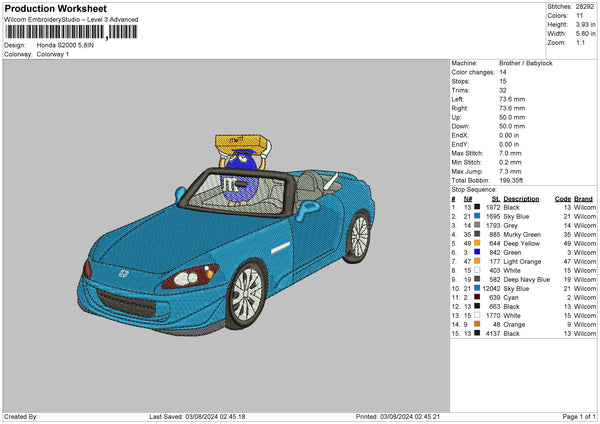Viewport: 600px width, 424px height.
Task: Click the Left extent value 73.6 mm
Action: (x=512, y=99)
